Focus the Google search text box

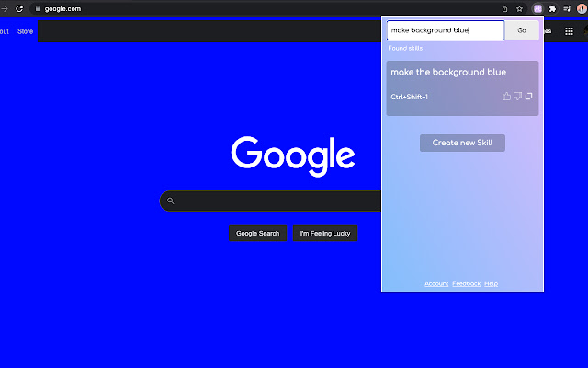270,201
